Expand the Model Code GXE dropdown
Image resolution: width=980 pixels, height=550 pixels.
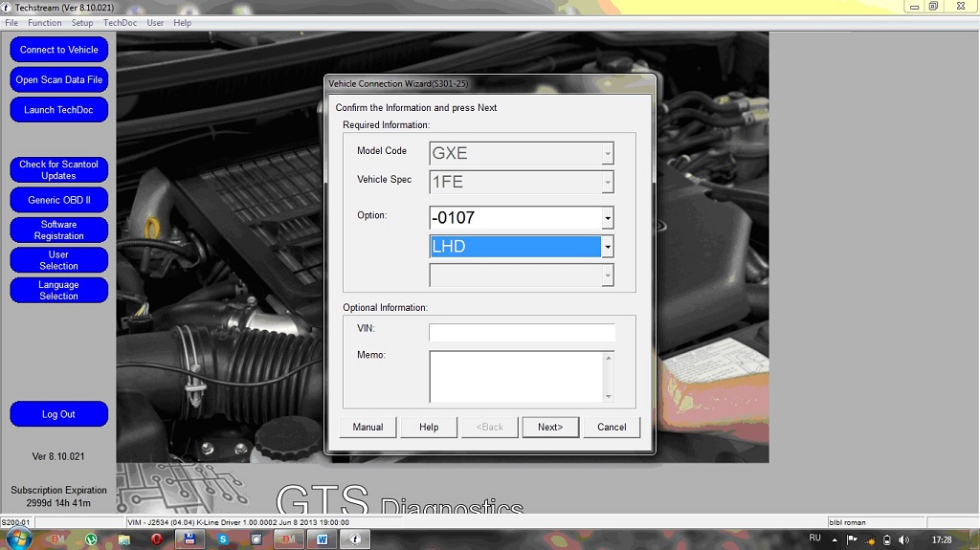[x=608, y=153]
